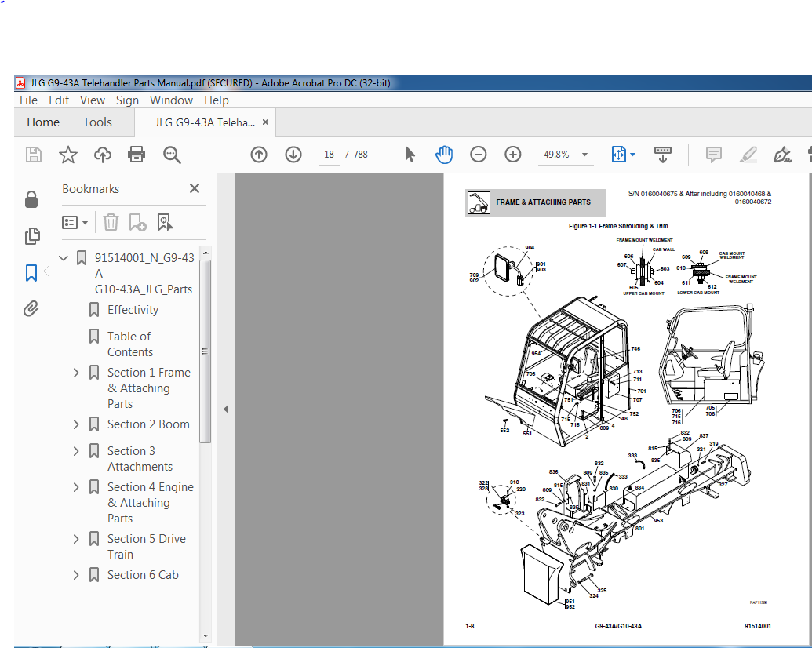
Task: Select the JLG G9-43A Teleha... document tab
Action: (x=205, y=122)
